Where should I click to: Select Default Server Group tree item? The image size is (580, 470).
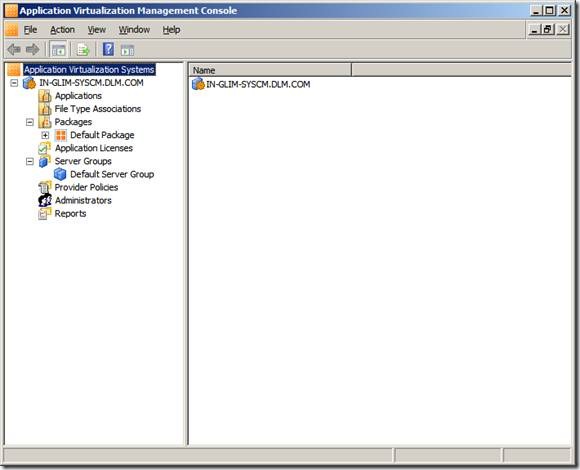point(112,174)
